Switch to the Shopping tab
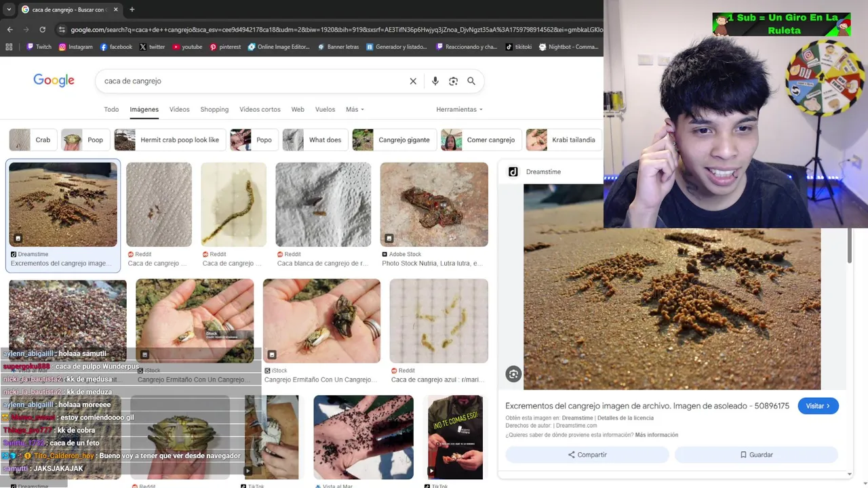 pyautogui.click(x=214, y=109)
